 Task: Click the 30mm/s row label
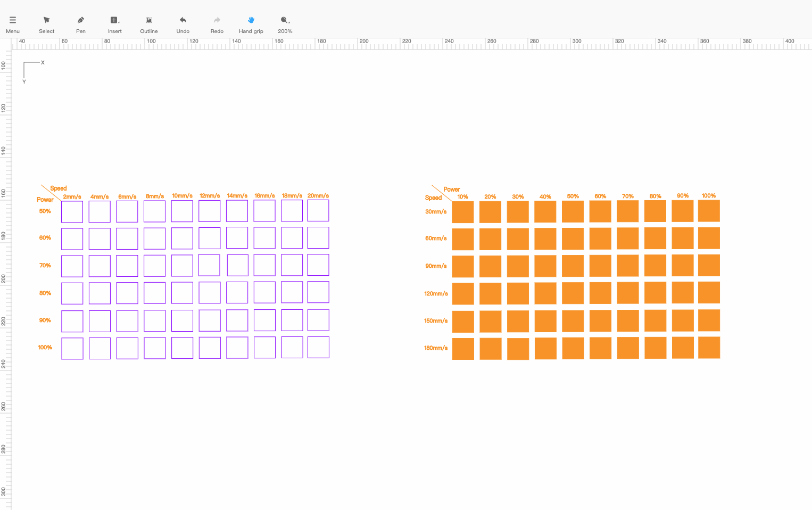point(436,212)
